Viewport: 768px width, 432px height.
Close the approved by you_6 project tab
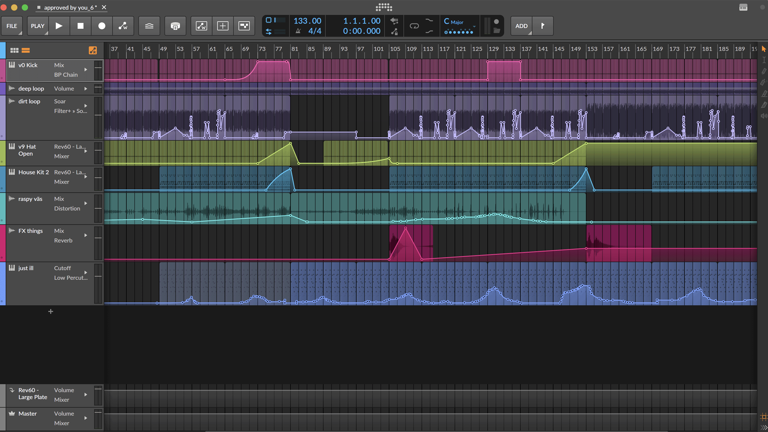point(104,7)
